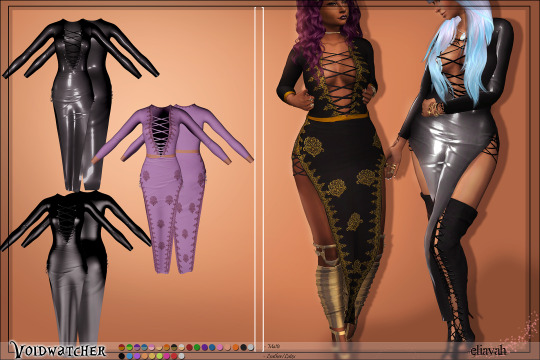Choose white swatch in Leather/Latex row
Image resolution: width=540 pixels, height=360 pixels.
click(181, 356)
